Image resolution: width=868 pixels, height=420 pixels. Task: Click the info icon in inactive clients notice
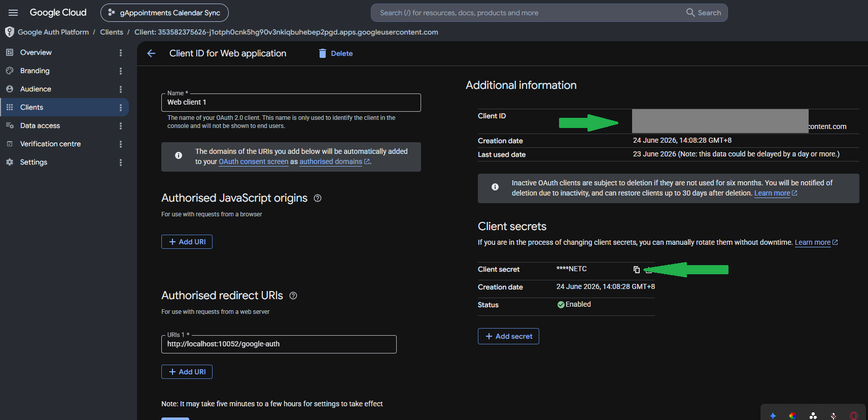coord(495,187)
